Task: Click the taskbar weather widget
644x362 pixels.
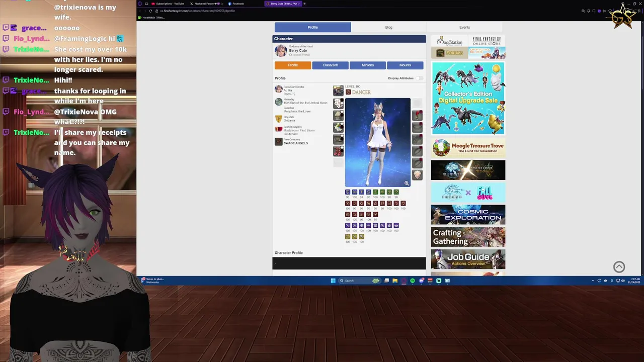Action: point(153,281)
